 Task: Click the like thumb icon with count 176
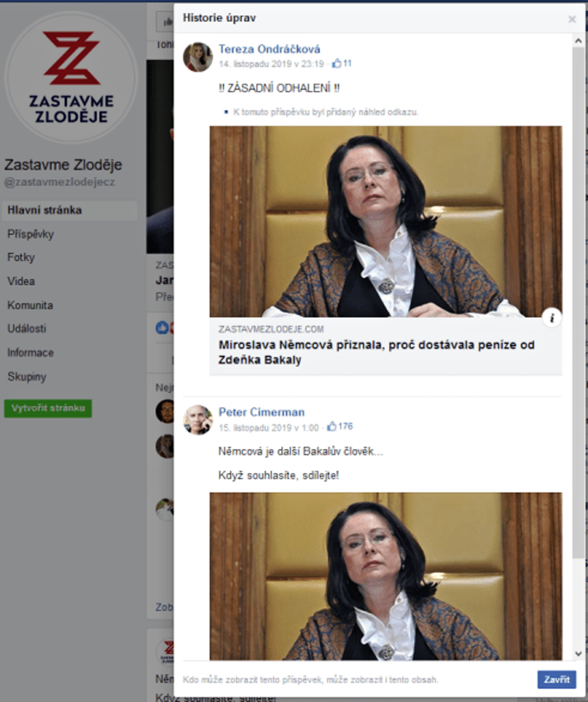click(331, 426)
